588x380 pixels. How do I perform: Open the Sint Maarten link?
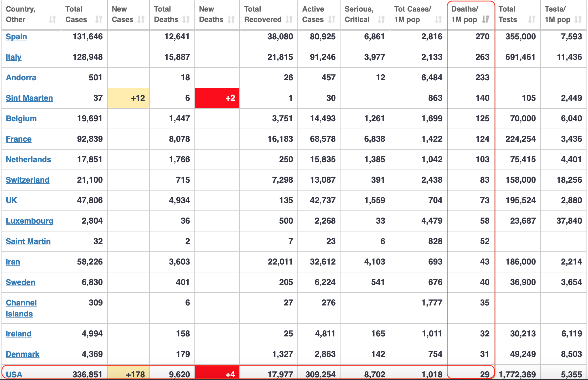click(x=29, y=98)
